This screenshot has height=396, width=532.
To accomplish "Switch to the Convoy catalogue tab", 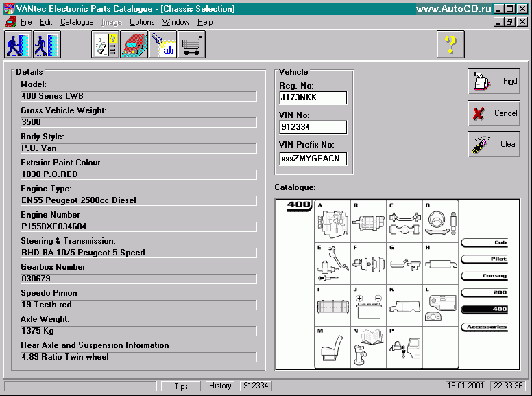I will click(x=485, y=276).
